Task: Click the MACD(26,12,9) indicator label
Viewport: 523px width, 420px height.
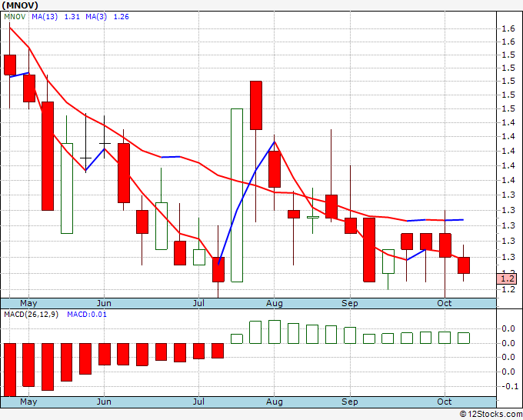Action: point(31,314)
